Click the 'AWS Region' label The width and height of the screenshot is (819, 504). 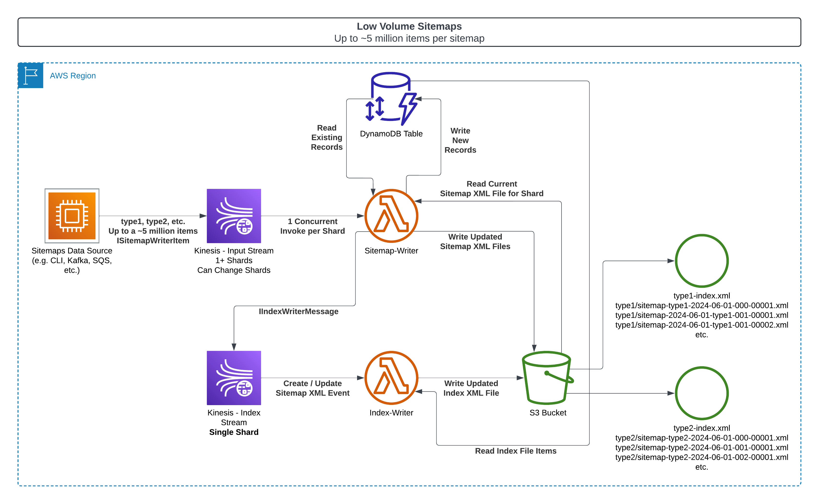(73, 76)
